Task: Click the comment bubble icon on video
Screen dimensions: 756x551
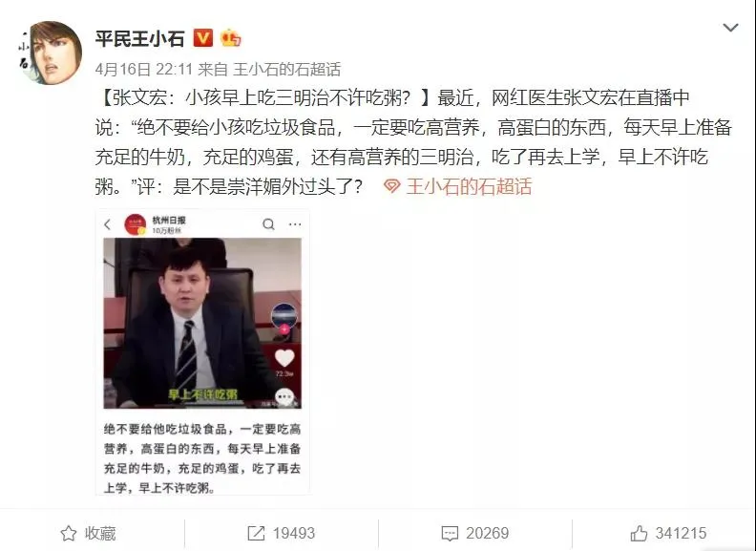Action: [284, 397]
